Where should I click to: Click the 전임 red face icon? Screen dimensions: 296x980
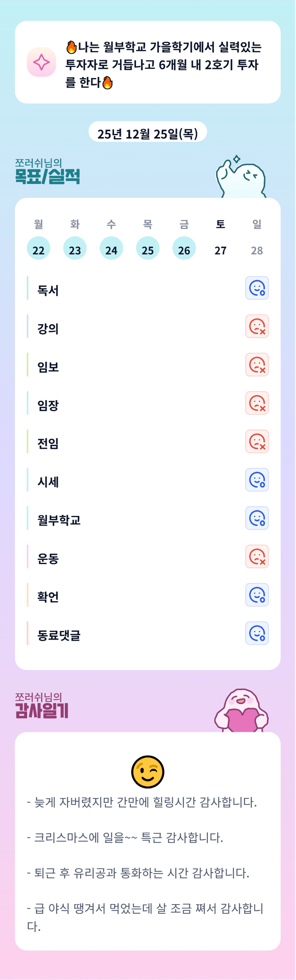point(257,441)
